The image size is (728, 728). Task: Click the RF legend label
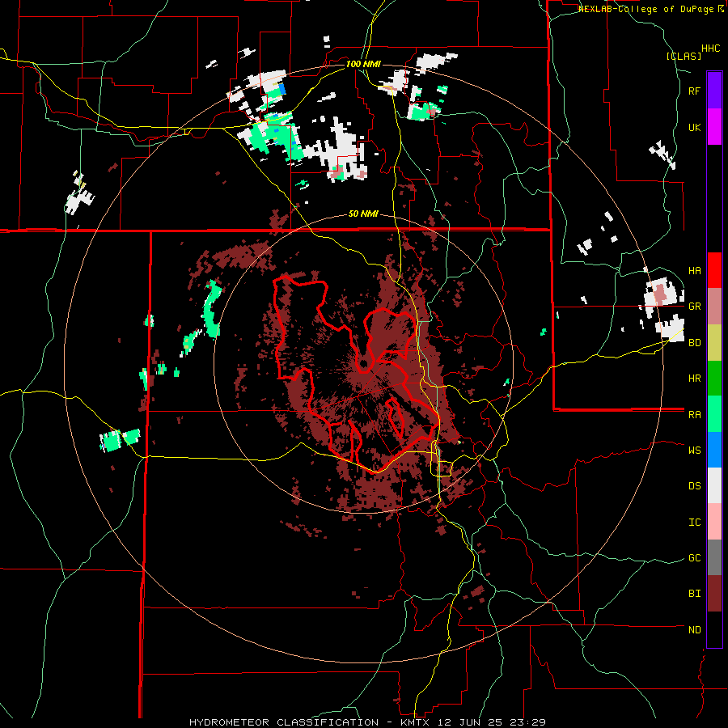(x=694, y=91)
